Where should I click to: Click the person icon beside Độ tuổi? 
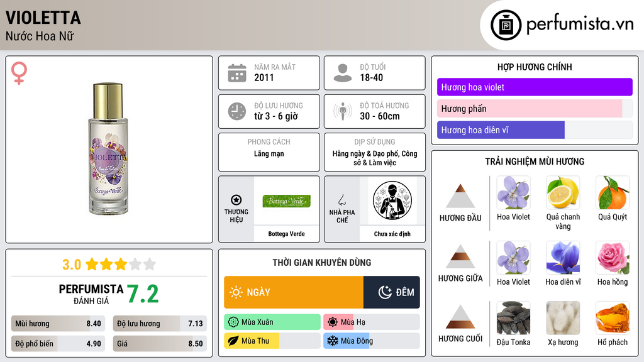click(x=343, y=73)
